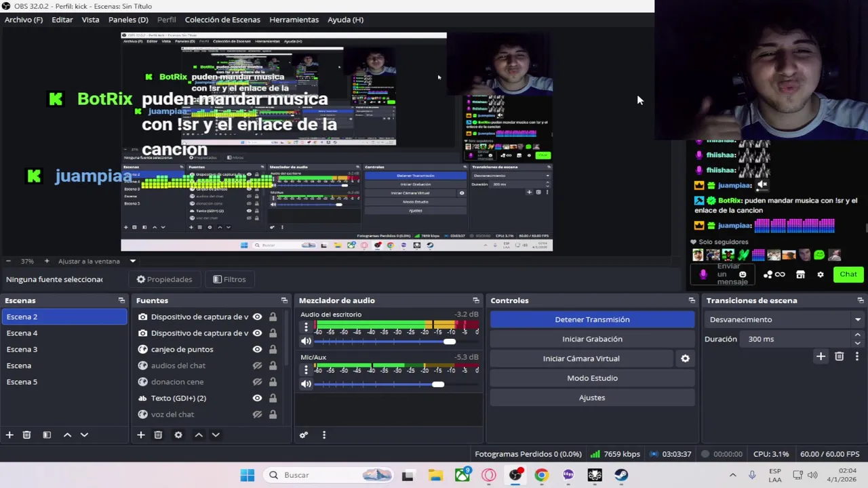Open Editar menu
The height and width of the screenshot is (488, 868).
(x=62, y=20)
